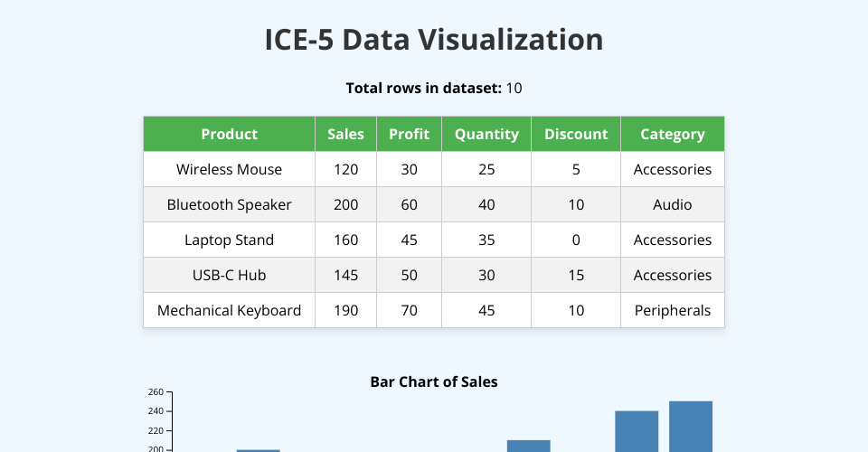Click the Bluetooth Speaker product cell
868x452 pixels.
229,204
